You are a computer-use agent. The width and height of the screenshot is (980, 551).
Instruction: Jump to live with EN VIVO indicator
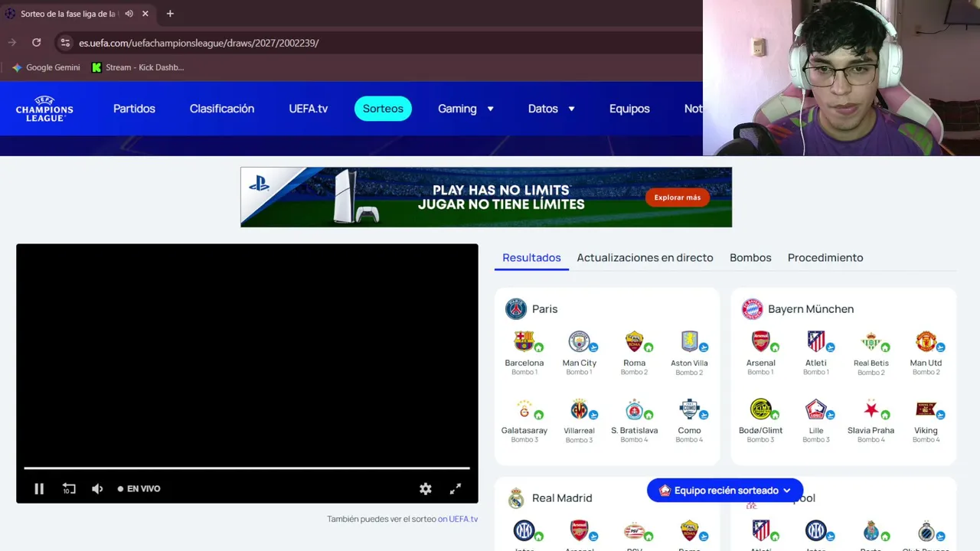pos(139,489)
